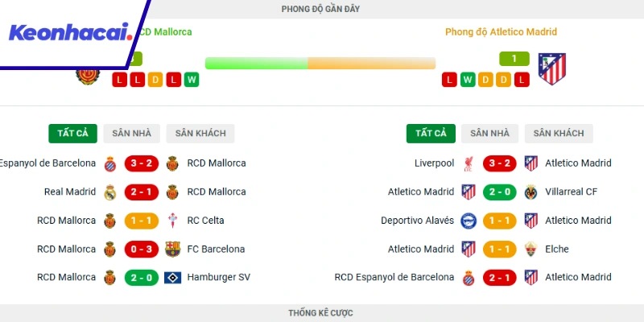Viewport: 644px width, 322px height.
Task: Click the RC Celta club crest
Action: 172,221
